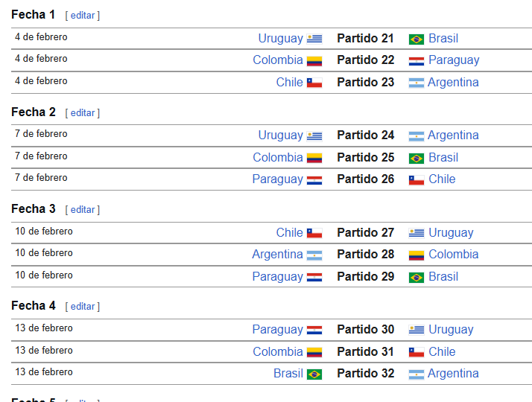
Task: Open Colombia link in Partido 31
Action: 277,352
